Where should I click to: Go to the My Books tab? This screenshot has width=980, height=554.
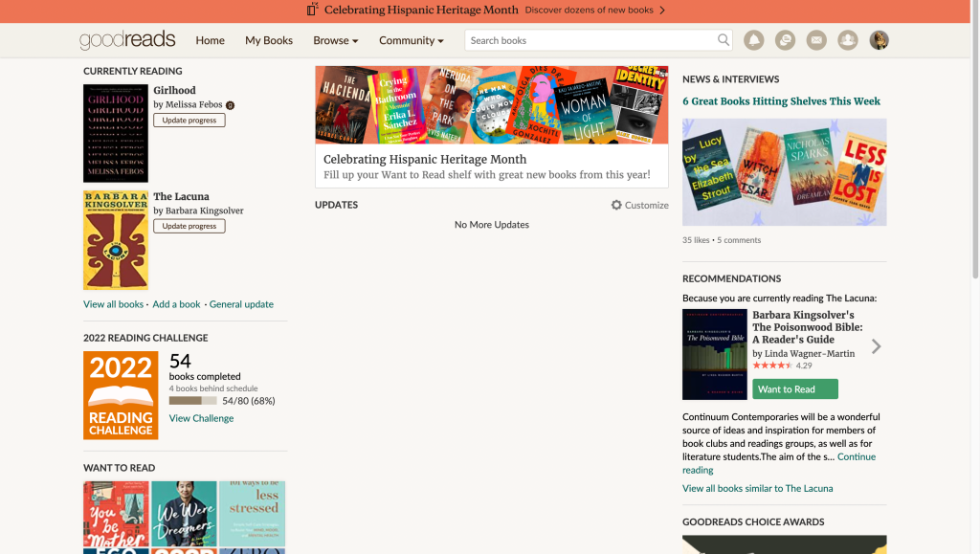[x=269, y=40]
